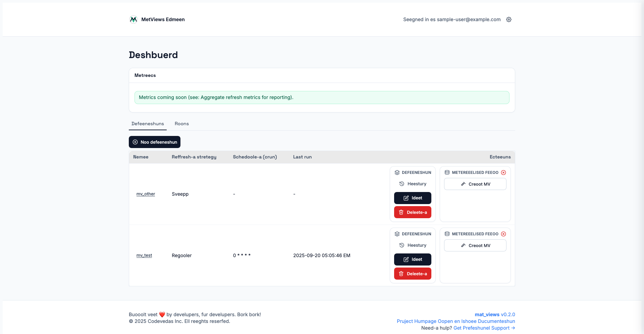The height and width of the screenshot is (334, 644).
Task: Follow Get Prefeshunel Support link
Action: pos(484,328)
